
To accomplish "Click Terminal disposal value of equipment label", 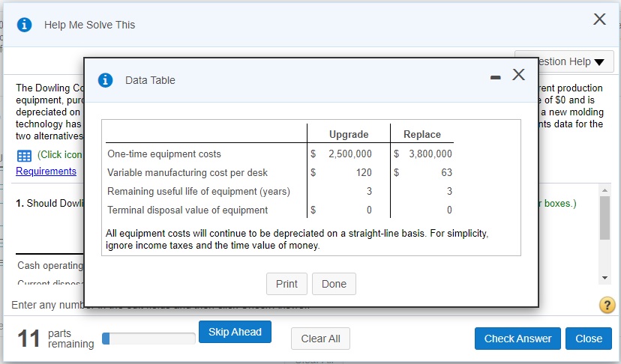I will [187, 210].
